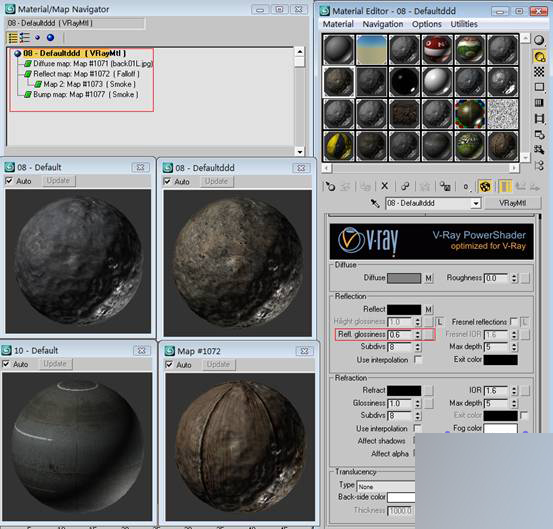Click the Reflection Subdivs spinner arrows

(418, 347)
